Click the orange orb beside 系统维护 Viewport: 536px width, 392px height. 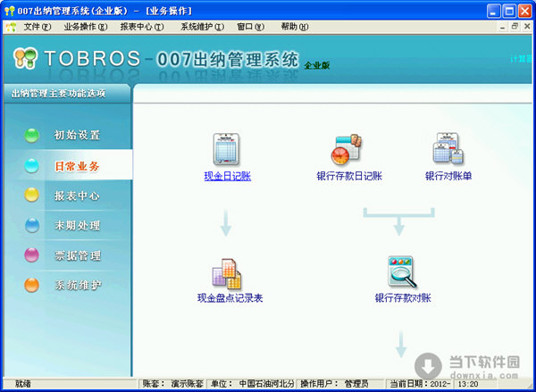(x=31, y=285)
